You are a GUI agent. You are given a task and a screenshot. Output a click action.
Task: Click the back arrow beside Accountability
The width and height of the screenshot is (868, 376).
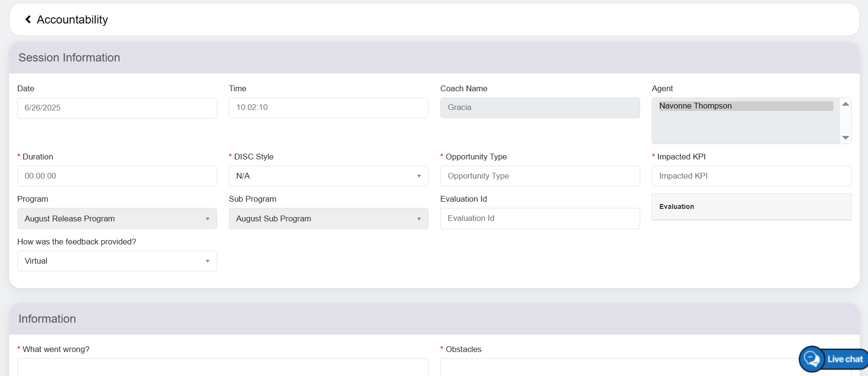point(28,20)
